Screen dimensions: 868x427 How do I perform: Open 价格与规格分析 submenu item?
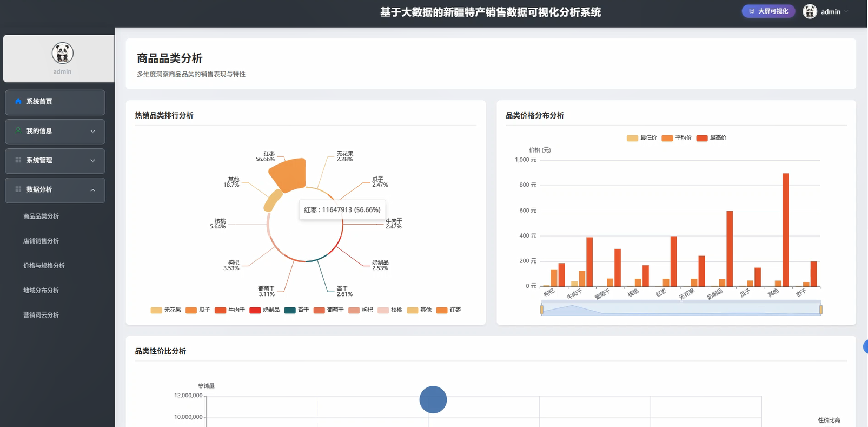pos(44,266)
